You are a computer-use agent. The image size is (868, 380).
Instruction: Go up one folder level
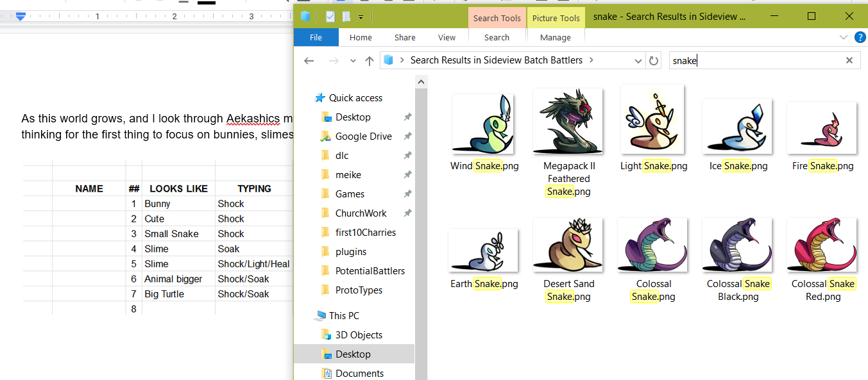tap(369, 61)
